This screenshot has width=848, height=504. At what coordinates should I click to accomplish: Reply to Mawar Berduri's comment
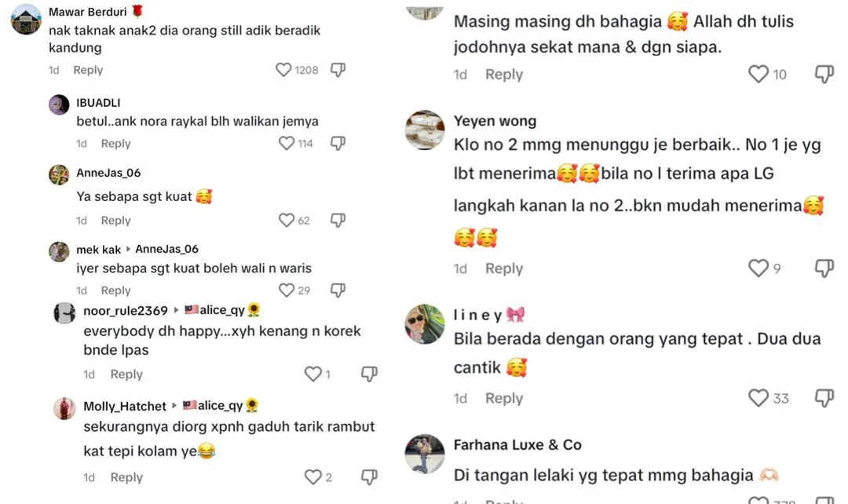tap(88, 70)
